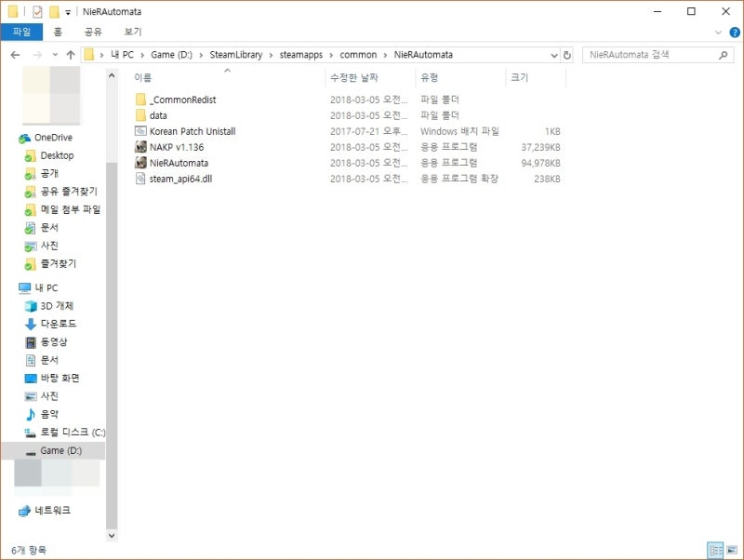Click 내 PC in the address bar
744x560 pixels.
(x=122, y=55)
